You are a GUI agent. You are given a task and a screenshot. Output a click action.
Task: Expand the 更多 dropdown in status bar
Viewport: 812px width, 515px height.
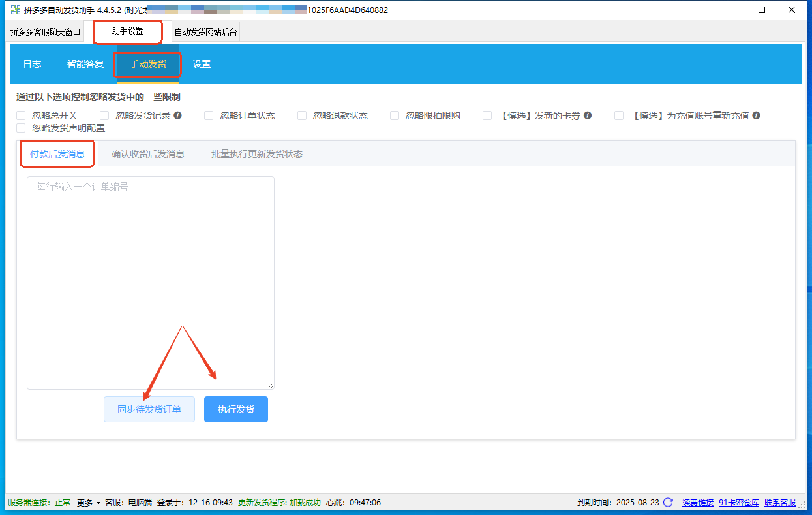click(x=89, y=503)
